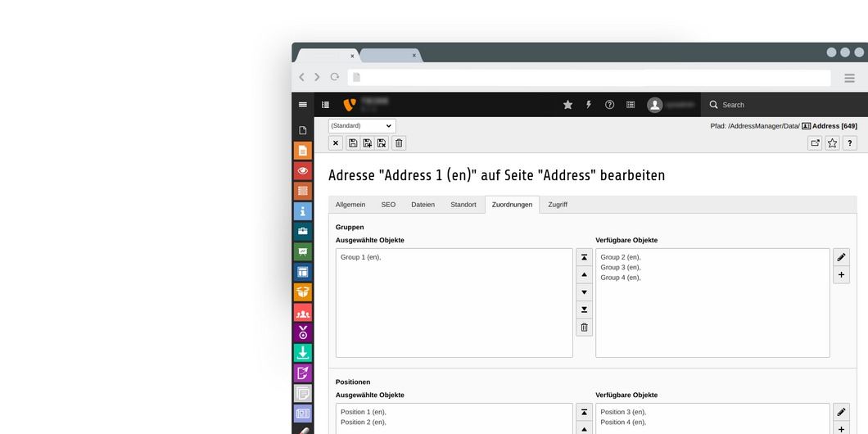
Task: Open record in new window icon
Action: coord(815,142)
